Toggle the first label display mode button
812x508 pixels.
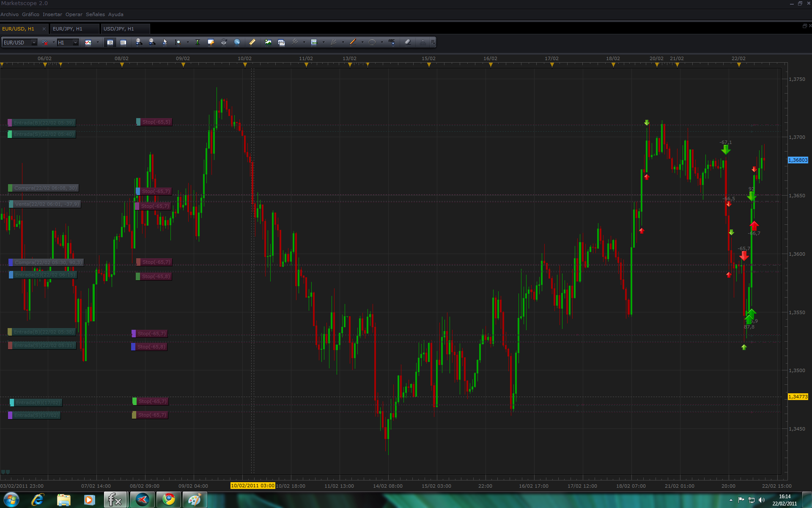(110, 42)
